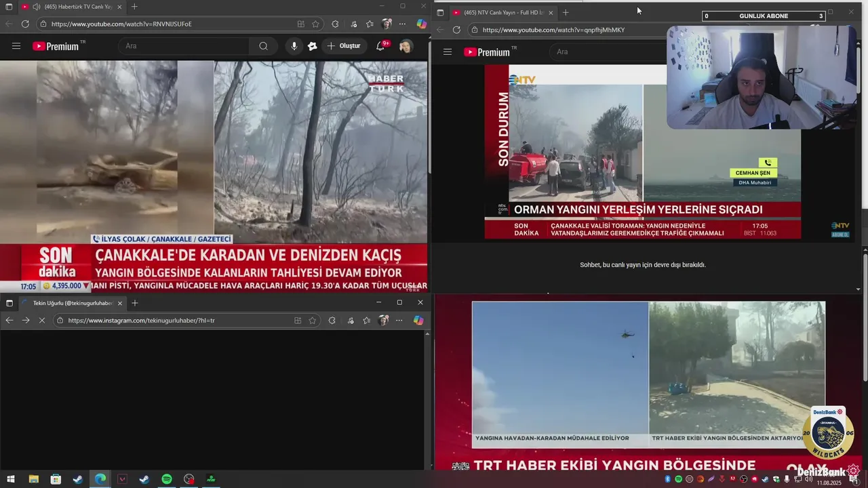Start voice search with the microphone icon
This screenshot has height=488, width=868.
[x=294, y=46]
